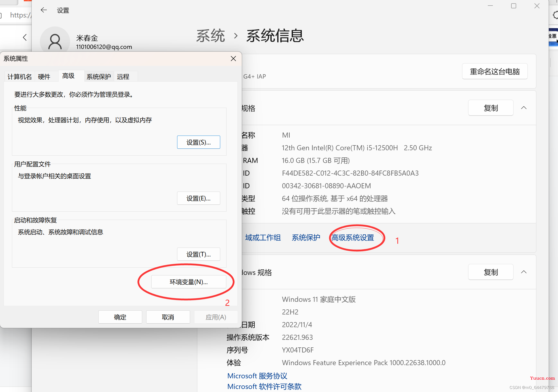Click 取消 to cancel dialog
The width and height of the screenshot is (558, 392).
168,317
